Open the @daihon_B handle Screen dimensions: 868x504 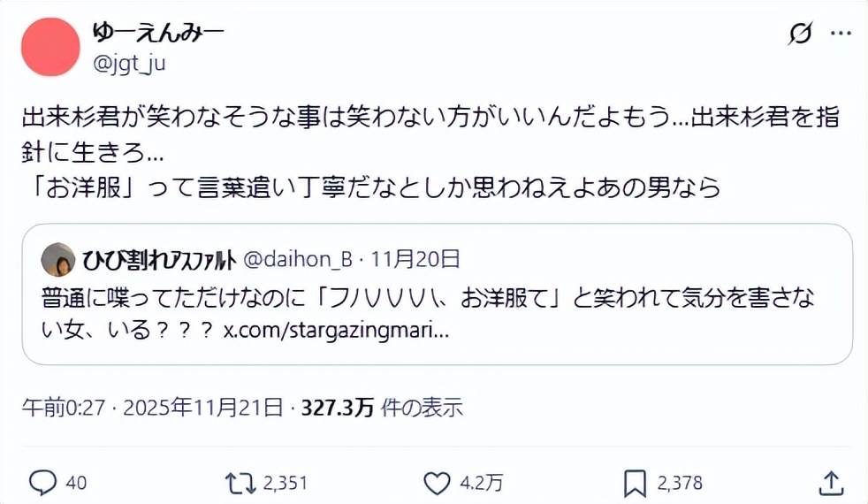point(297,259)
